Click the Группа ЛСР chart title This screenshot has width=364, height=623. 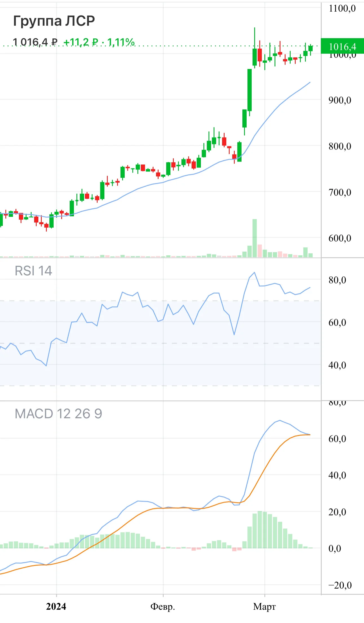point(54,21)
